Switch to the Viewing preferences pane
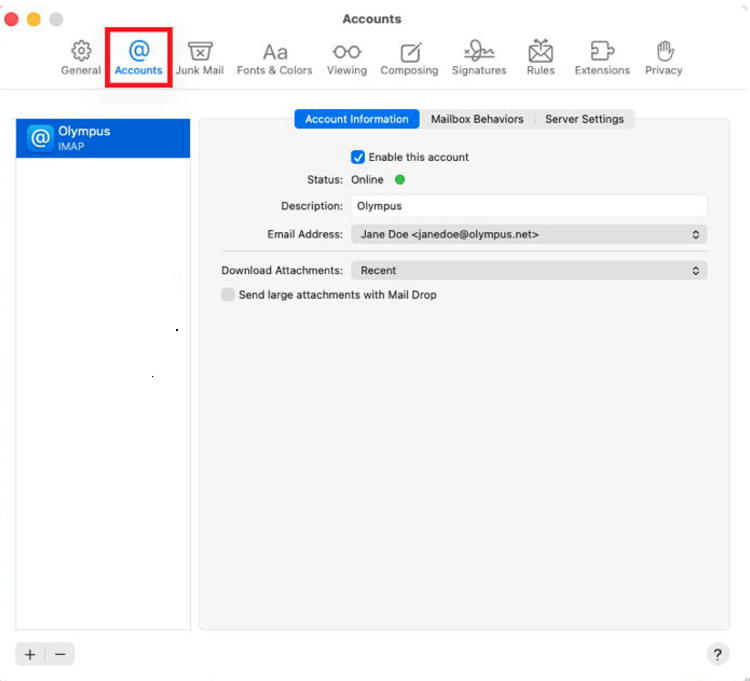750x681 pixels. point(347,58)
